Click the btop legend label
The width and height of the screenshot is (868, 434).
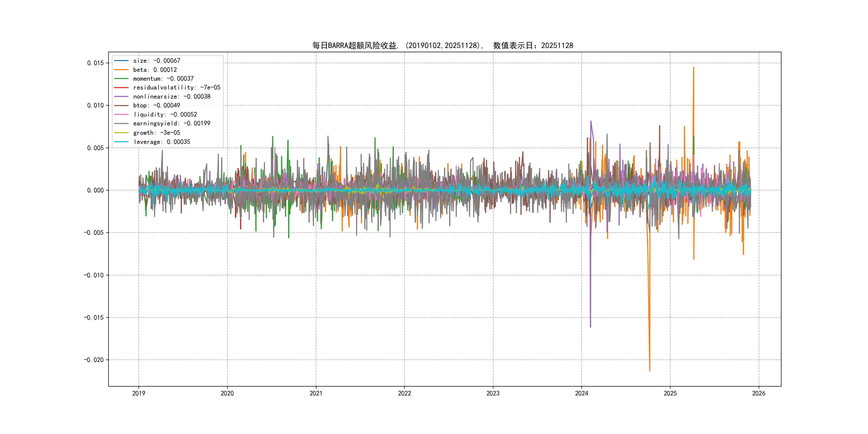tap(156, 106)
